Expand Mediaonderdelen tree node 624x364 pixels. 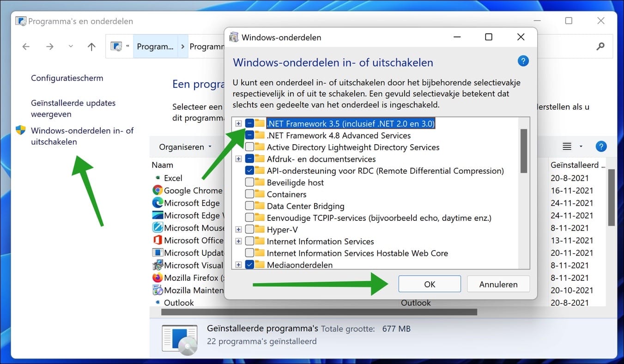click(238, 265)
